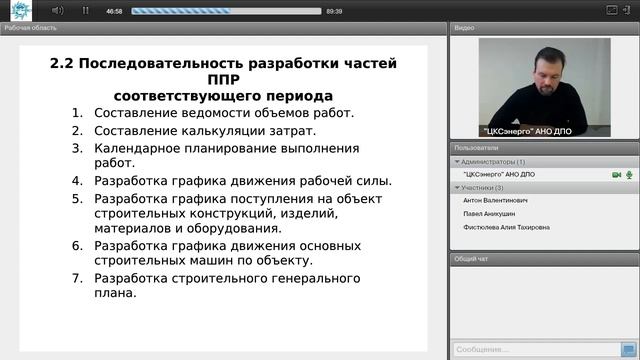This screenshot has height=360, width=640.
Task: Click the total duration 89:39 label
Action: click(x=334, y=11)
